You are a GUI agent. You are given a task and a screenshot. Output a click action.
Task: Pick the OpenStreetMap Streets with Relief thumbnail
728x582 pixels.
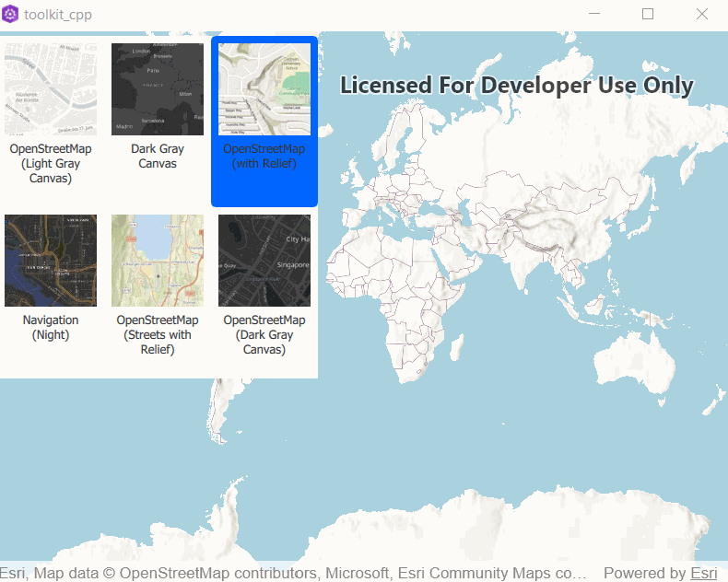(x=158, y=261)
